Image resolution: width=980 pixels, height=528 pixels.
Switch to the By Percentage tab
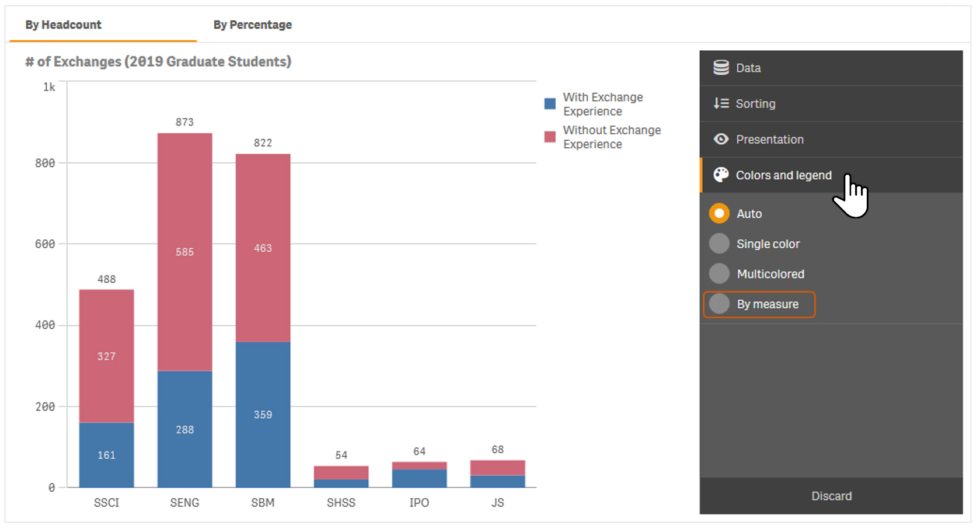(252, 25)
